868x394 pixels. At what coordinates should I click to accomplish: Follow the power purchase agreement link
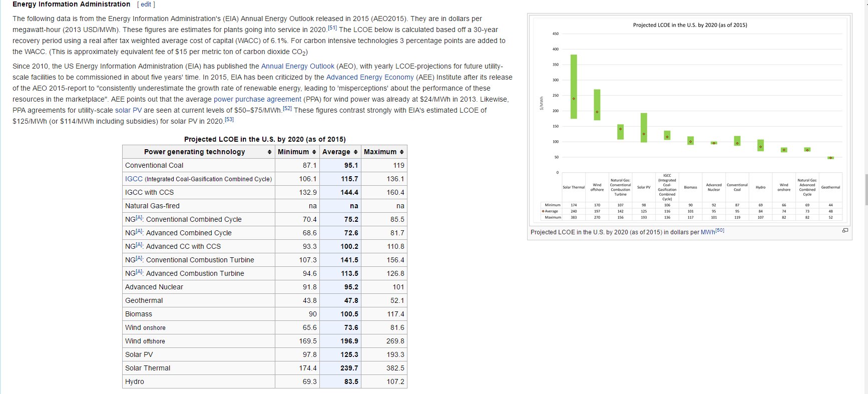click(257, 99)
